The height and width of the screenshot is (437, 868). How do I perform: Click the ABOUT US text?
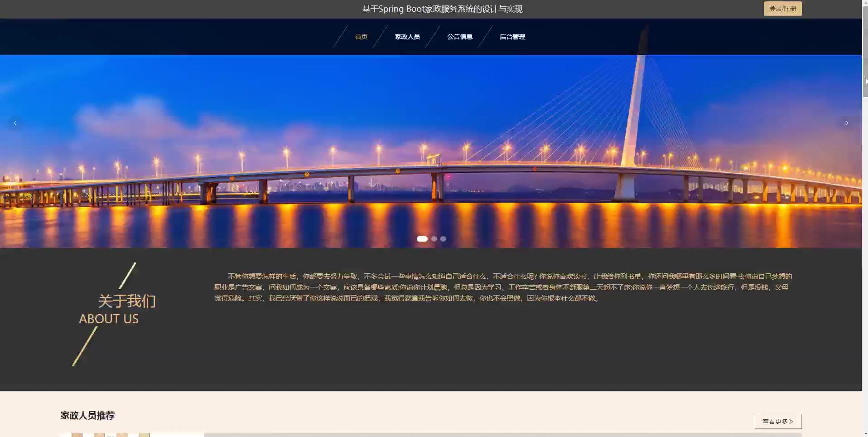pos(109,319)
